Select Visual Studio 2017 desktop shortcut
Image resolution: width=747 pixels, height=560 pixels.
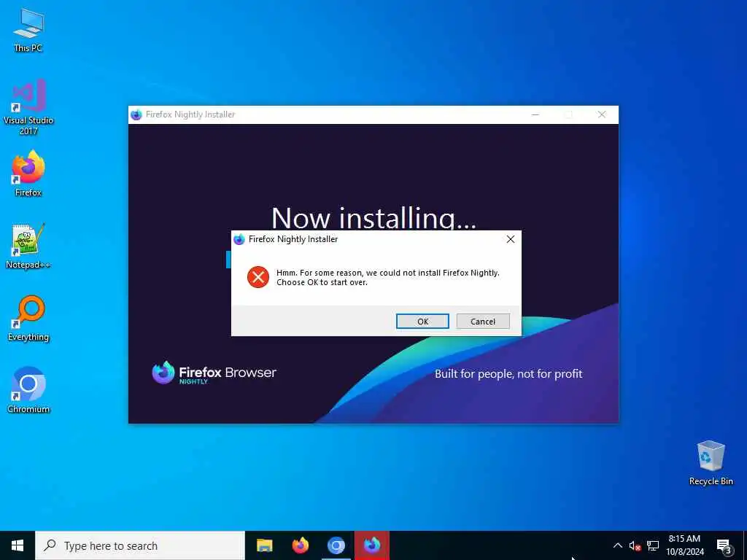coord(28,108)
